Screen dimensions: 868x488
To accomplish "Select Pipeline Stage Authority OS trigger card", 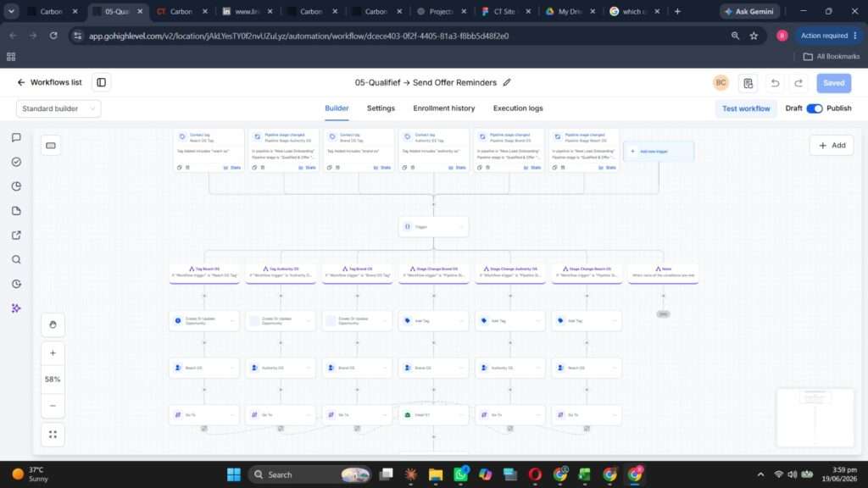I will click(x=283, y=151).
